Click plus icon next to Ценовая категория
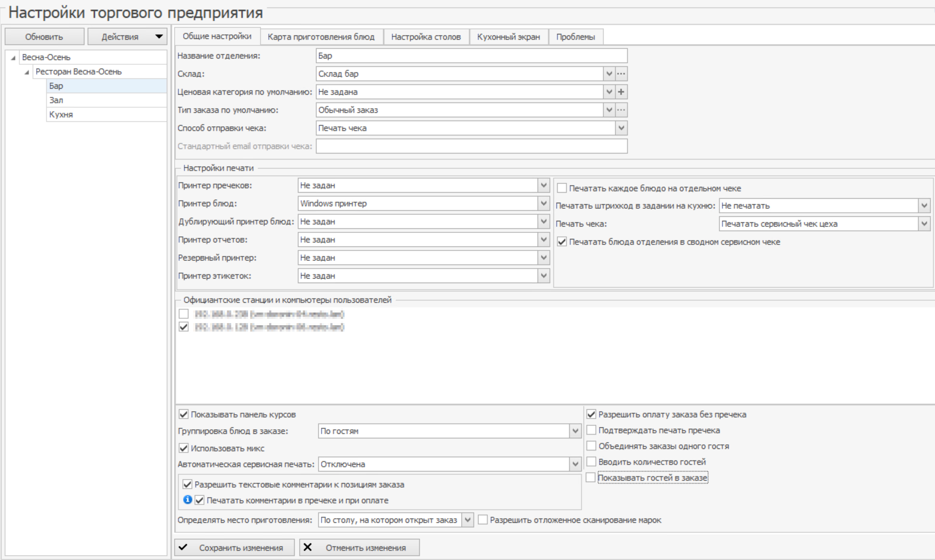The image size is (935, 560). [621, 92]
